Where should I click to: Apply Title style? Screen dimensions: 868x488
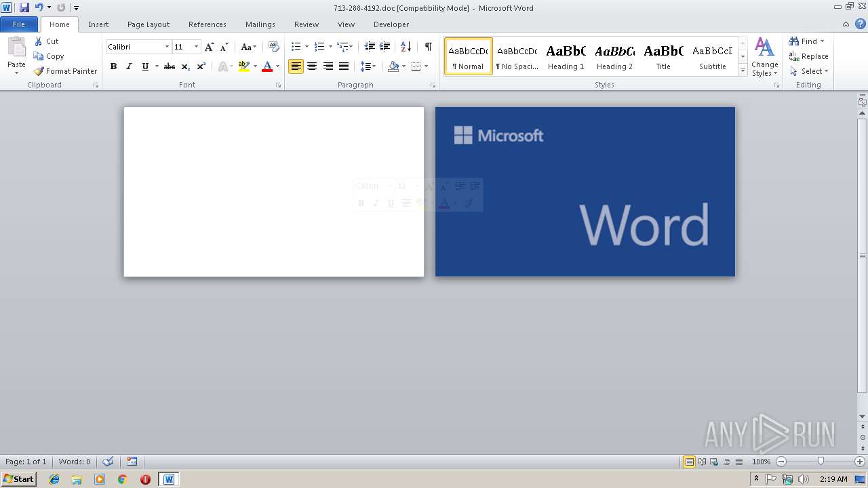[x=663, y=56]
